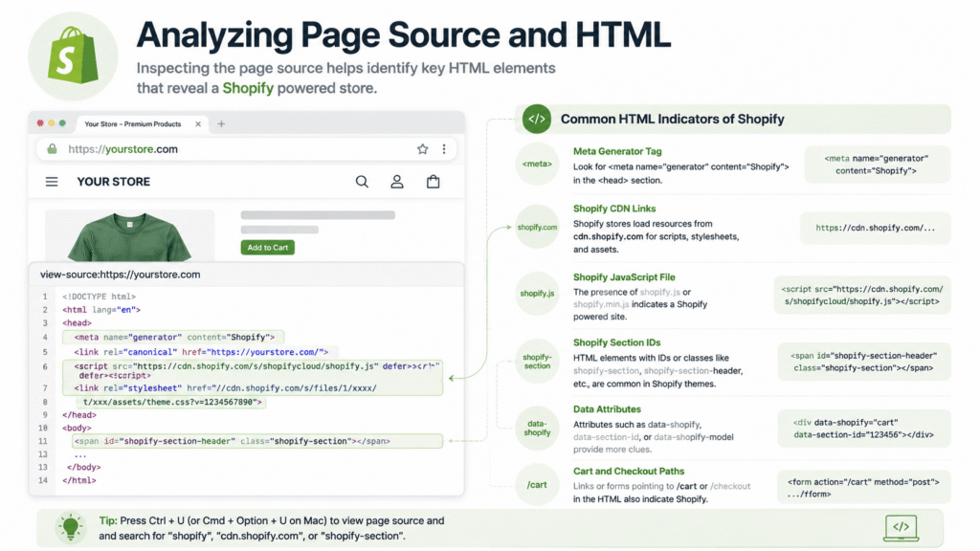Click the form action="/cart" snippet box

(x=864, y=487)
